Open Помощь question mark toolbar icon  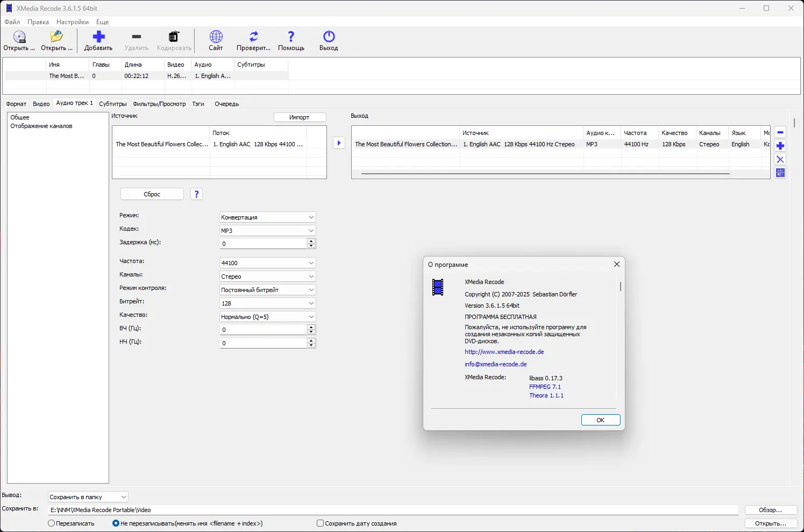(x=291, y=37)
